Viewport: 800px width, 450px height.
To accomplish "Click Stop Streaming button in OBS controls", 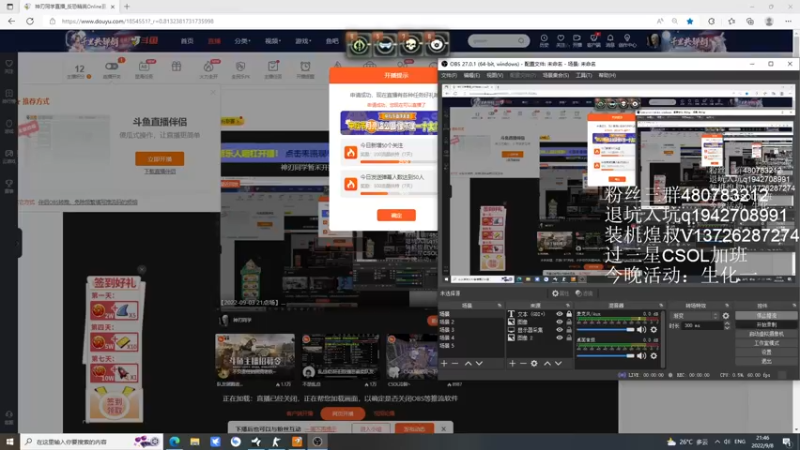I will [x=766, y=316].
